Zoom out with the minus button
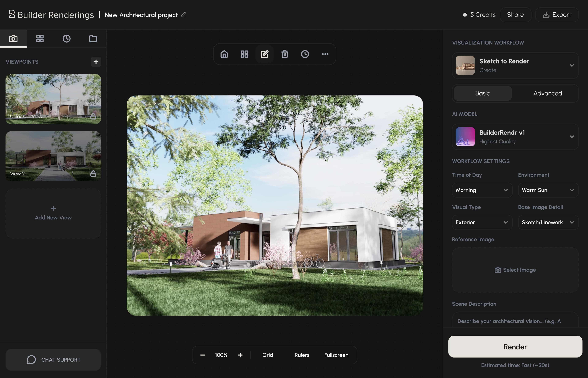This screenshot has height=378, width=588. coord(202,355)
